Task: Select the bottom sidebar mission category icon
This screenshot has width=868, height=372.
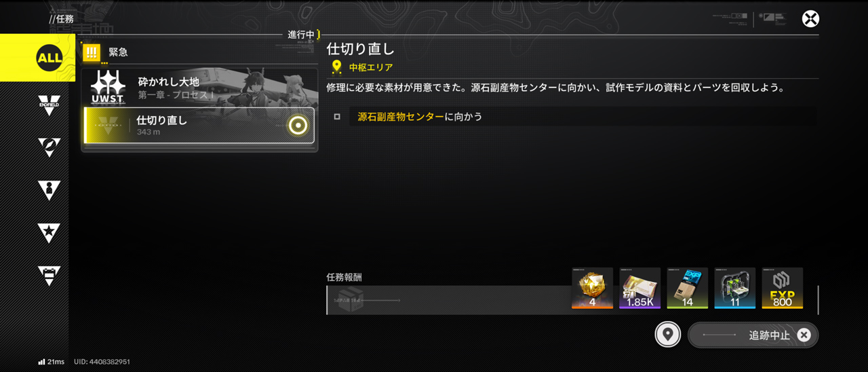Action: click(49, 275)
